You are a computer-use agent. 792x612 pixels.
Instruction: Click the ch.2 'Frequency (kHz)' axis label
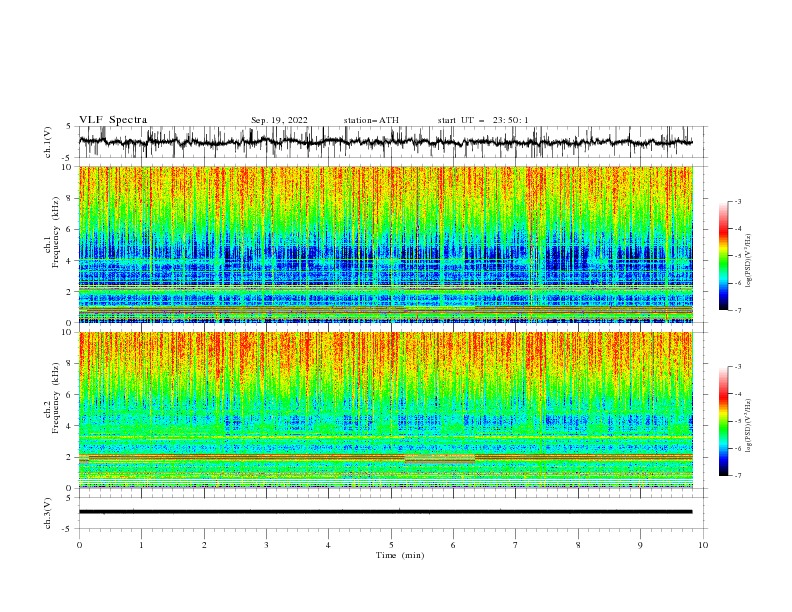(56, 398)
